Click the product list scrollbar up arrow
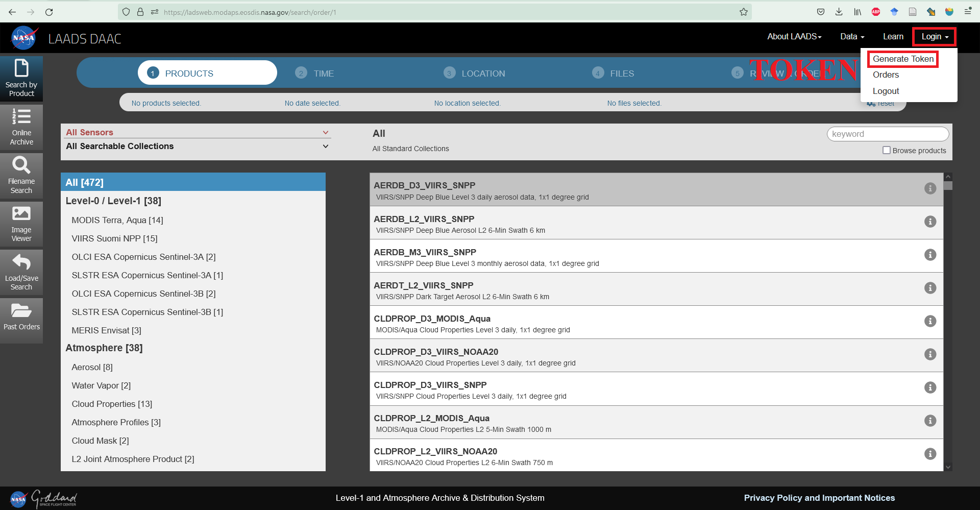The image size is (980, 510). [948, 177]
